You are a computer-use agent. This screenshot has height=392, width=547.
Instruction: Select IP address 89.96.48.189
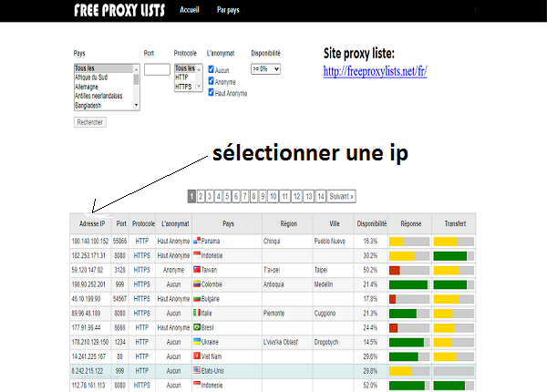pyautogui.click(x=86, y=314)
